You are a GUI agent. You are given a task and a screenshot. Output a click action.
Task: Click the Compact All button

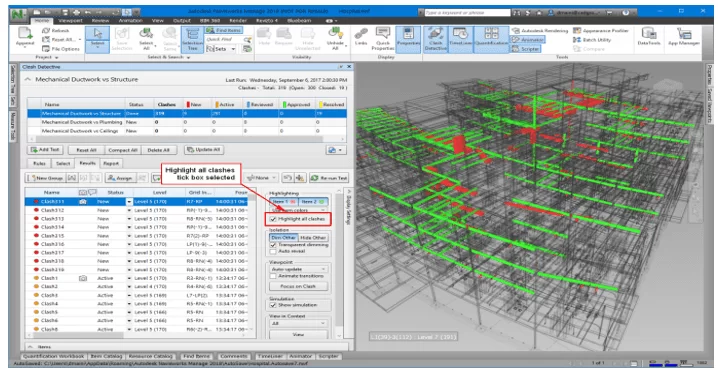point(122,150)
